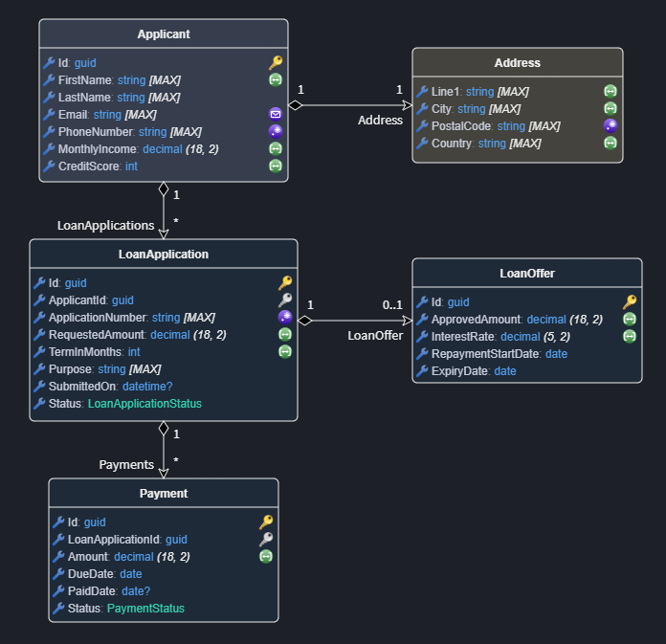Click the green icon beside MonthlyIncome

[276, 148]
